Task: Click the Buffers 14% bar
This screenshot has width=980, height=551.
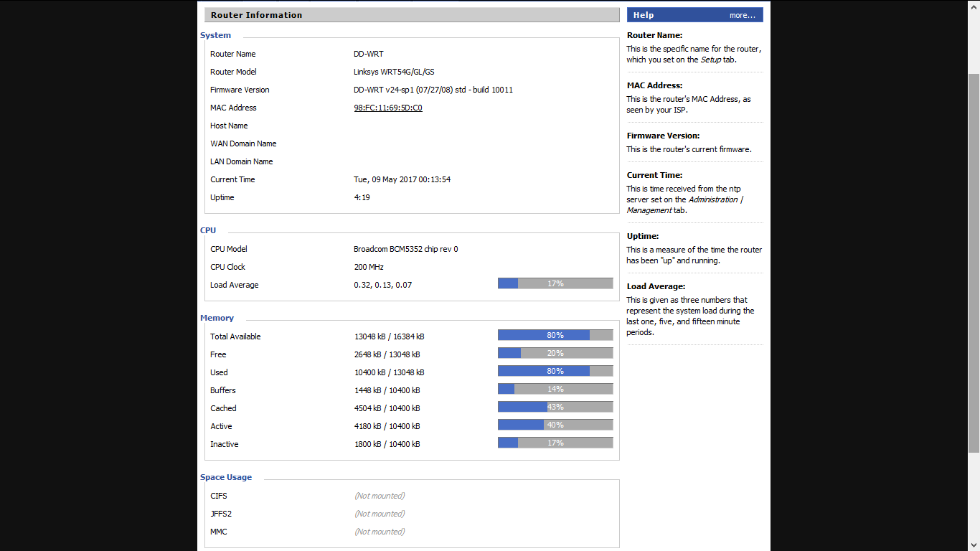Action: tap(555, 389)
